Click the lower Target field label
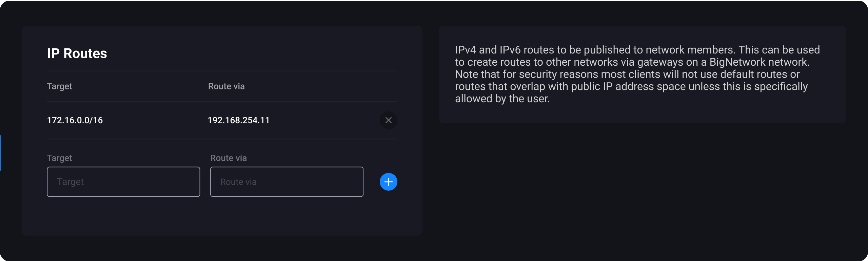 60,158
